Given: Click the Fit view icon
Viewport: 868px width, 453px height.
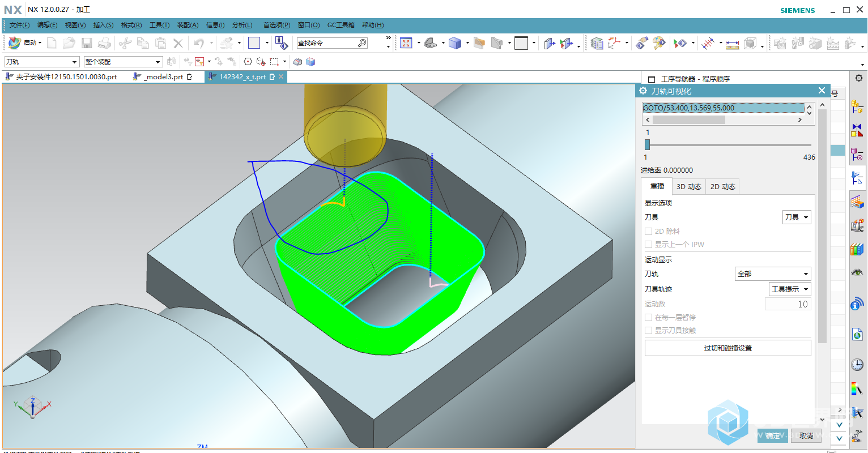Looking at the screenshot, I should [x=406, y=43].
